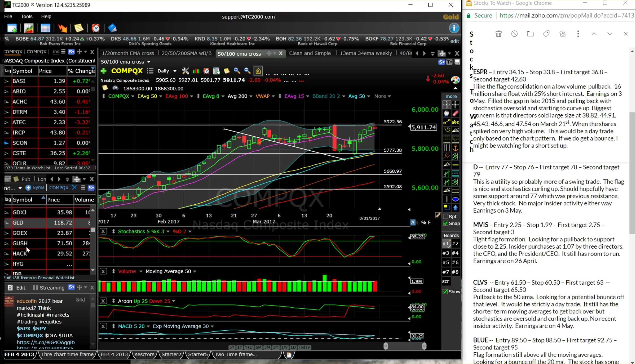Select the YTD time range button
This screenshot has height=364, width=636.
coord(249,347)
